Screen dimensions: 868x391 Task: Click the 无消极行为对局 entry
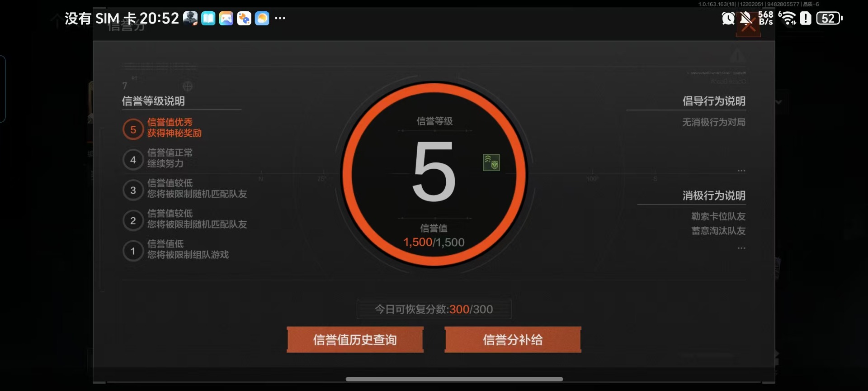click(x=714, y=122)
